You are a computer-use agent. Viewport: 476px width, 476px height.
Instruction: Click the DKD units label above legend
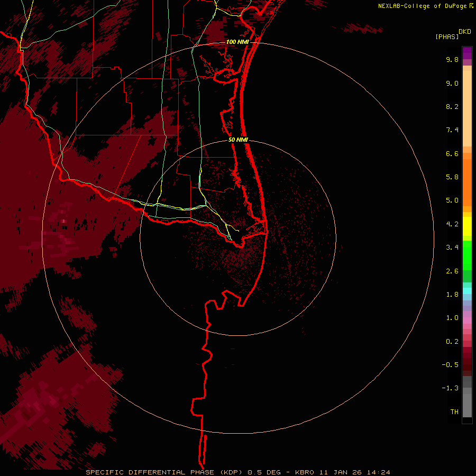pos(465,32)
